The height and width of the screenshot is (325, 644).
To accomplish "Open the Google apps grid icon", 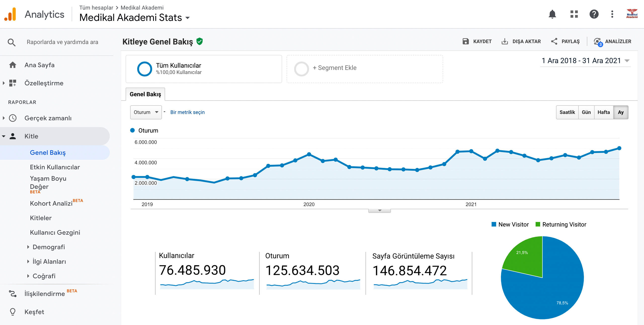I will point(574,14).
